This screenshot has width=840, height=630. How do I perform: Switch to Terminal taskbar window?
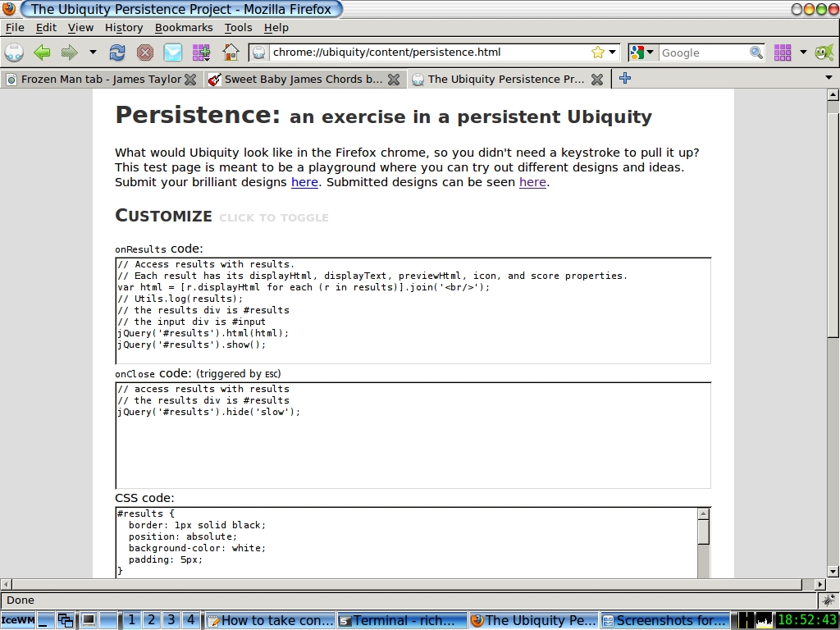pos(402,620)
